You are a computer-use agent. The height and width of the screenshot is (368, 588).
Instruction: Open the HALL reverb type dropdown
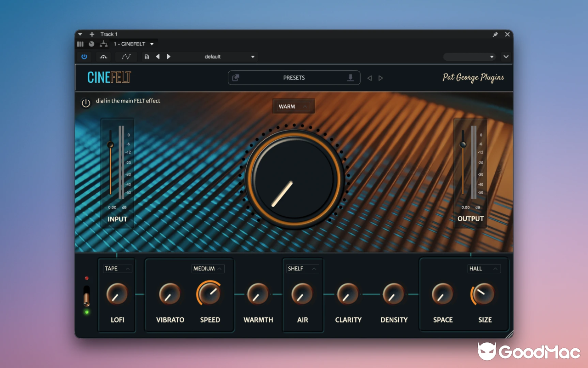484,269
